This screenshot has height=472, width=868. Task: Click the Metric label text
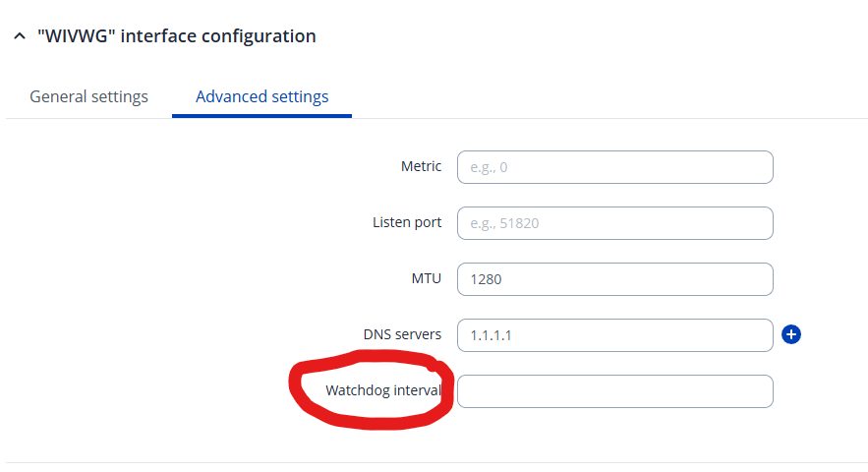pyautogui.click(x=421, y=166)
